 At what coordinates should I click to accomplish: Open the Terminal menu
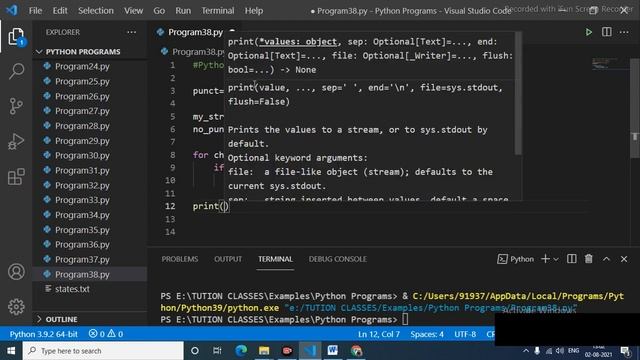218,11
